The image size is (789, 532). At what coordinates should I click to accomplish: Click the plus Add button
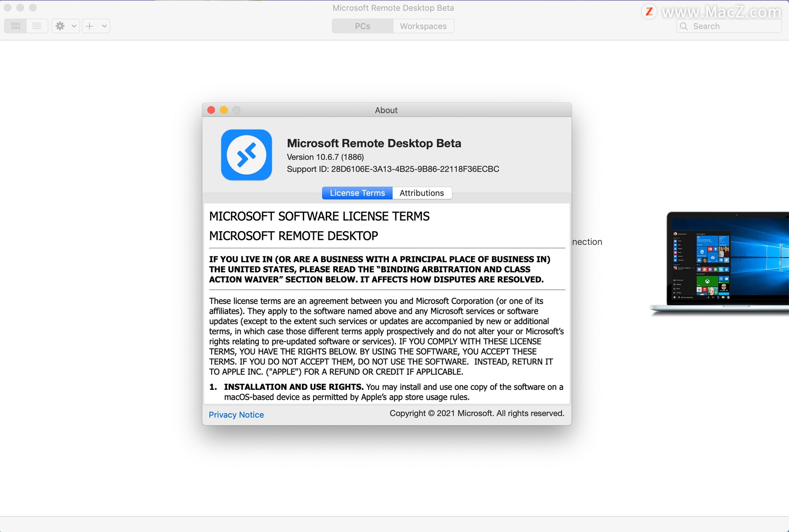(x=90, y=26)
